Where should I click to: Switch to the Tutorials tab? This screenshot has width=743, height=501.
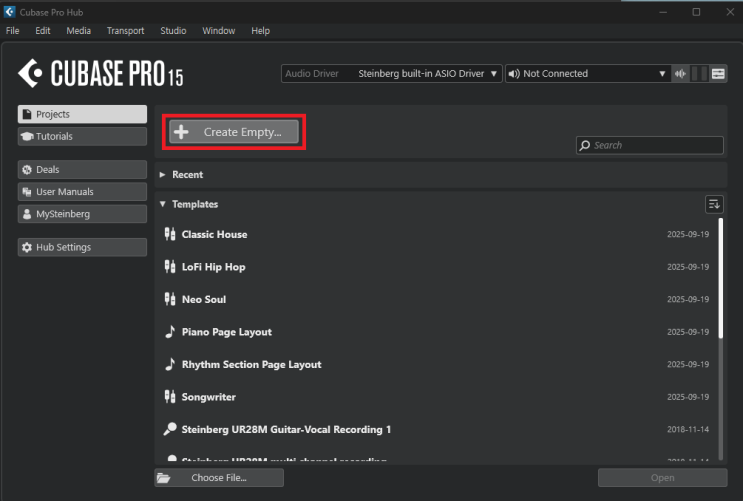pos(82,136)
